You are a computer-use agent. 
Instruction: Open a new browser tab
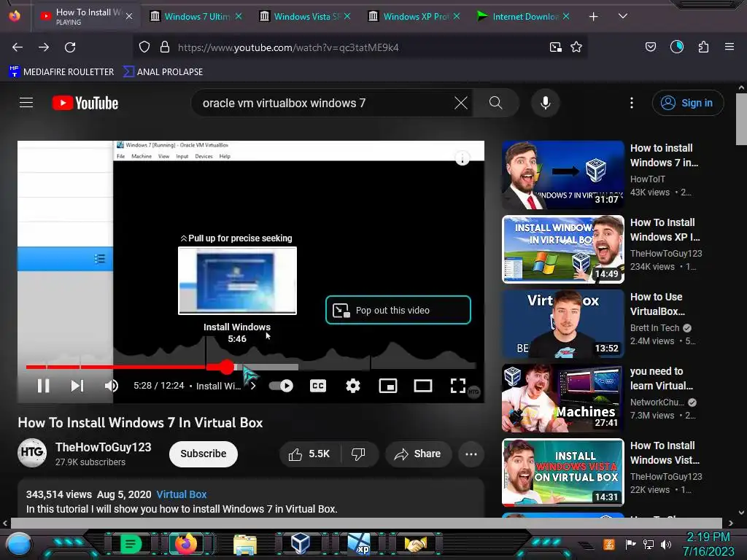coord(594,17)
